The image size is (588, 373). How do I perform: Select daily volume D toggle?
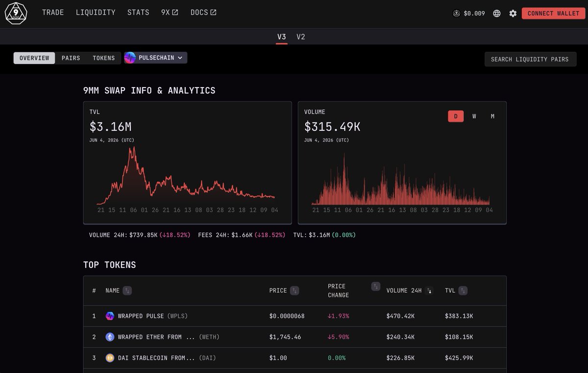[x=456, y=116]
